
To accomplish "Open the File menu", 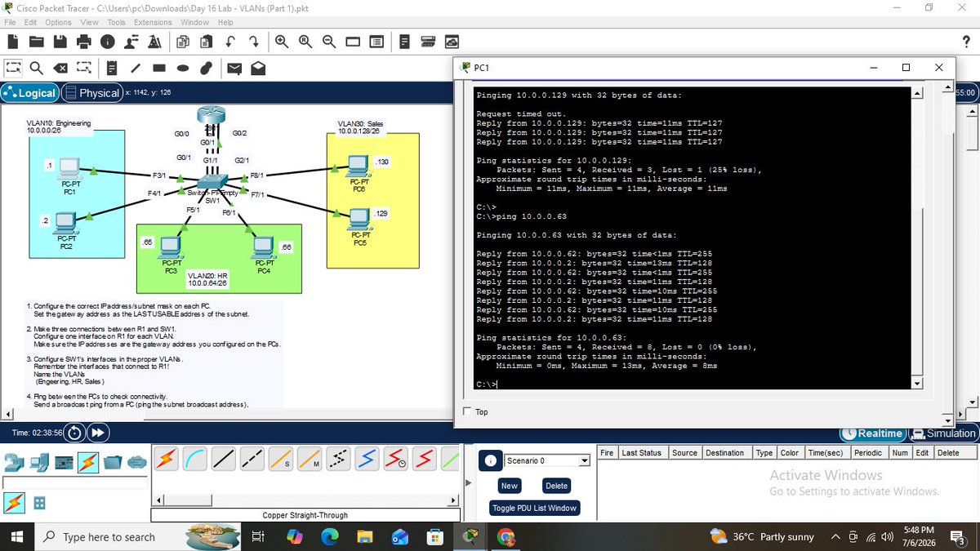I will [x=11, y=22].
